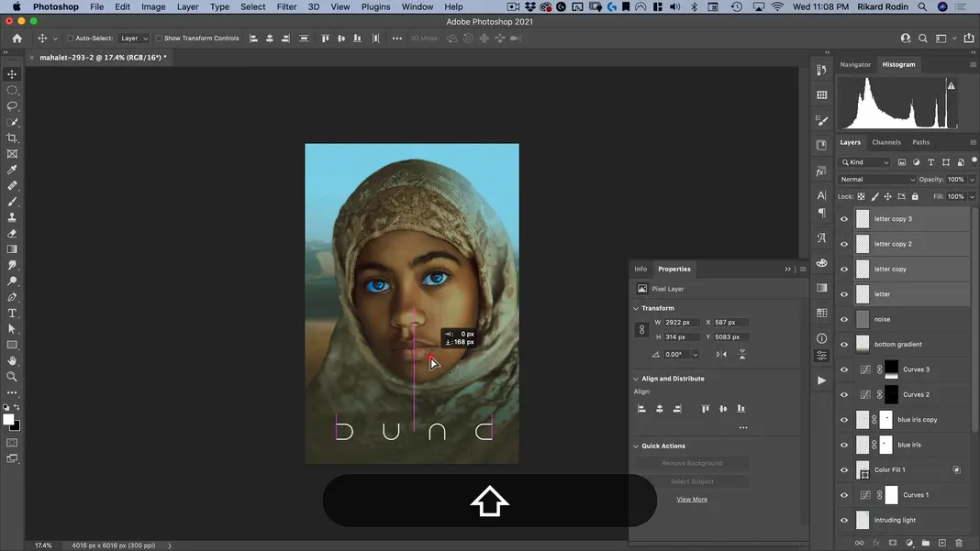Collapse the Align and Distribute section
This screenshot has height=551, width=980.
coord(636,379)
